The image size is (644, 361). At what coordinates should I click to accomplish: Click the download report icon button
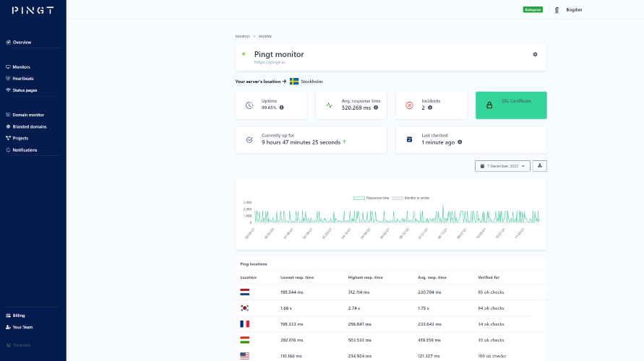tap(540, 166)
